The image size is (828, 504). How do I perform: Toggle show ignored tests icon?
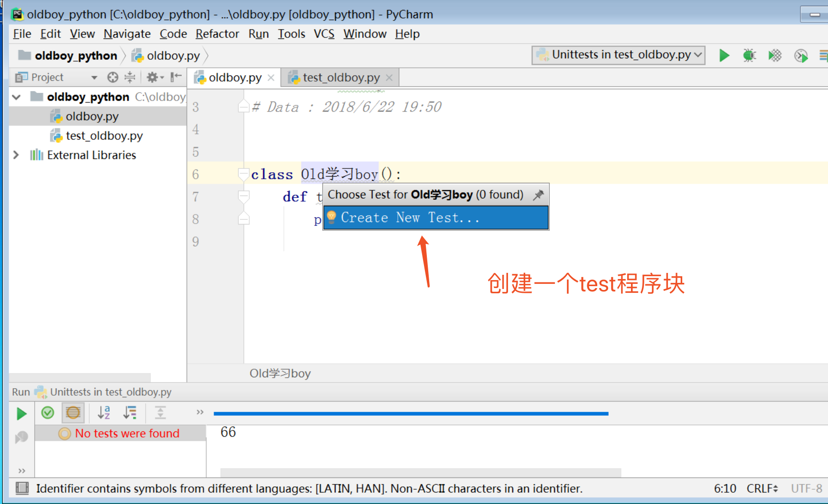pos(73,413)
